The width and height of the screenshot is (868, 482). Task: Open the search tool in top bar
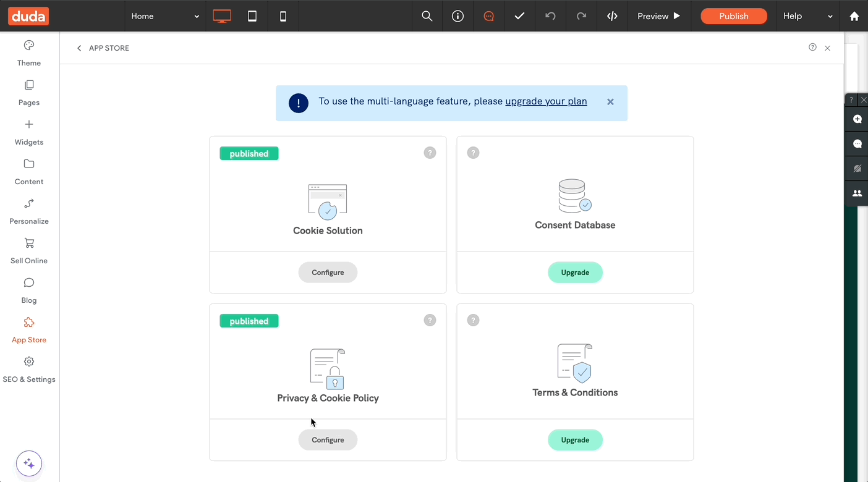(427, 16)
